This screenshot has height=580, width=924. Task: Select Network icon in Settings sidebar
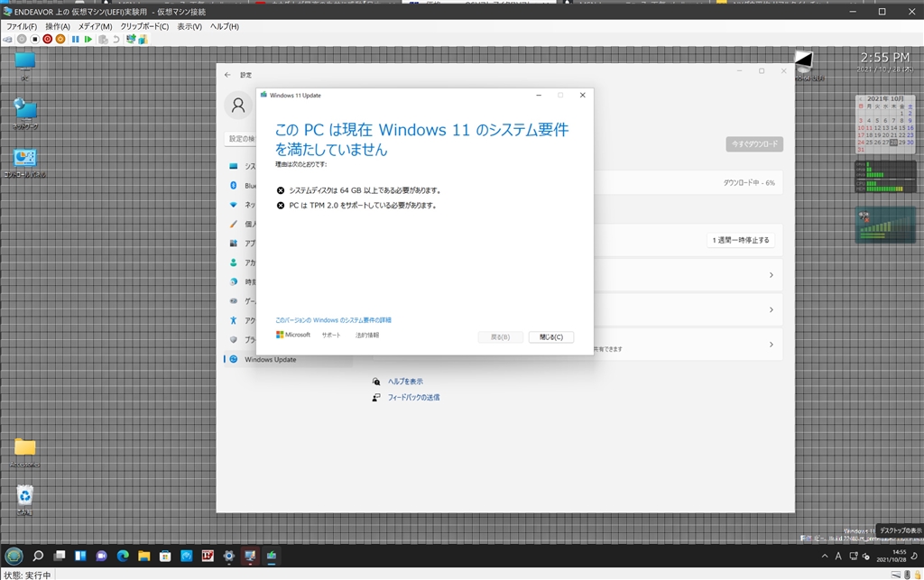234,205
